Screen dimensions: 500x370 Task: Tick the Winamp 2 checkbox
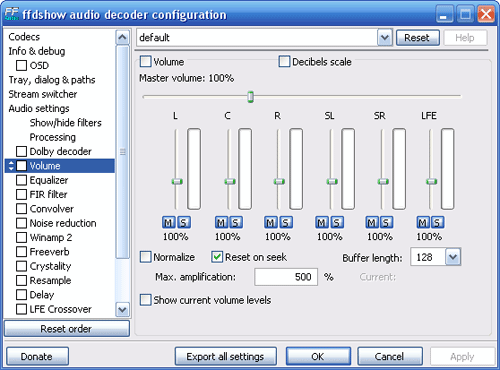pyautogui.click(x=21, y=237)
